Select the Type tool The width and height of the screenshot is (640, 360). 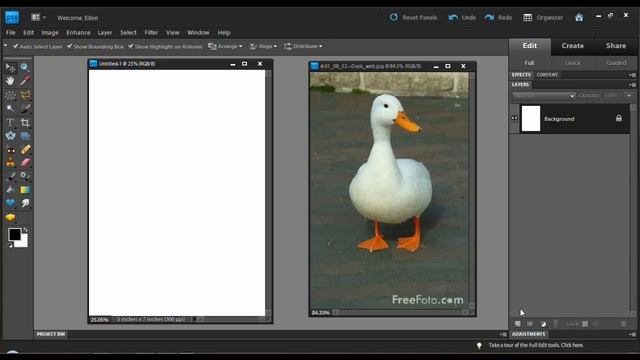[10, 122]
